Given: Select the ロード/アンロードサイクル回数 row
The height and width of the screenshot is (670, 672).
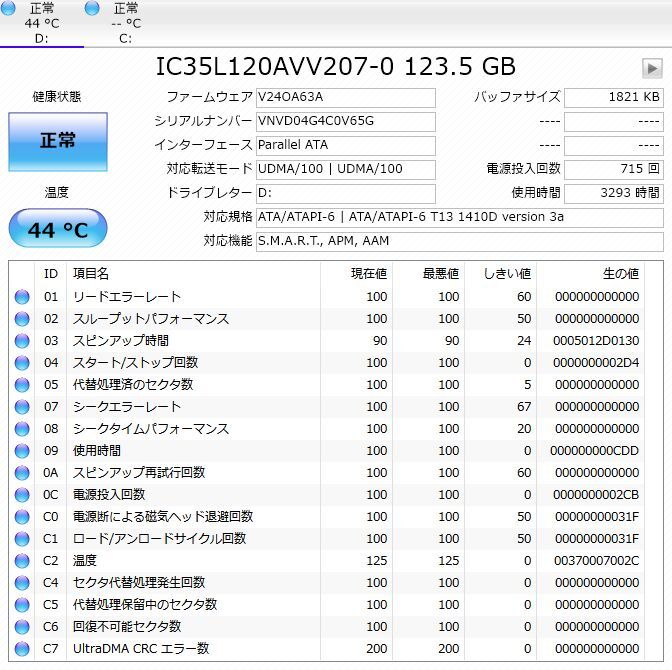Looking at the screenshot, I should [327, 539].
